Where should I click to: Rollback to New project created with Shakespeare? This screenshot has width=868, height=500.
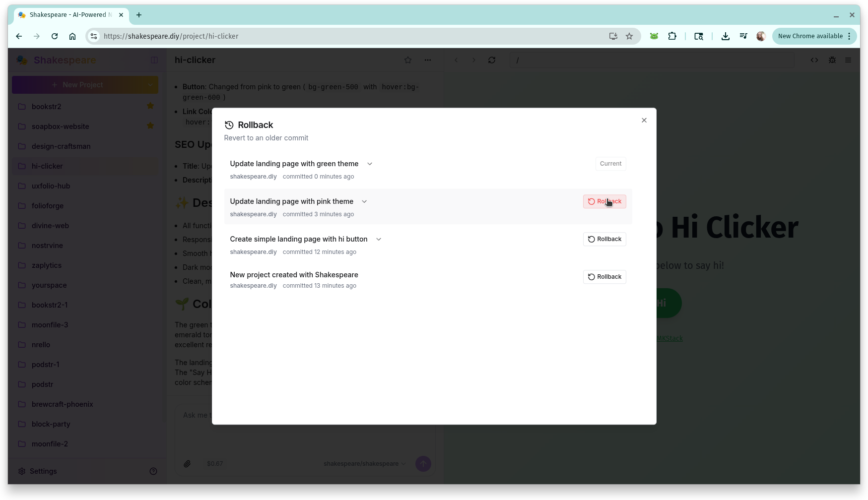tap(604, 276)
